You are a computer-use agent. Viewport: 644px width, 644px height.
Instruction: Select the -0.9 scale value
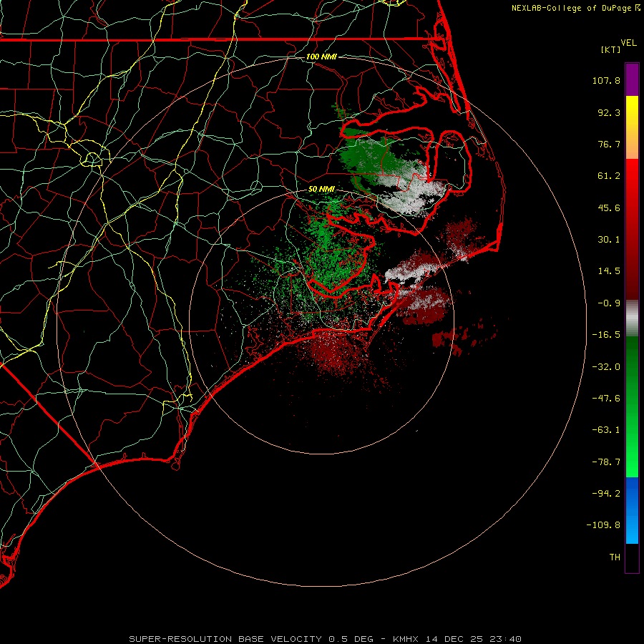click(609, 303)
